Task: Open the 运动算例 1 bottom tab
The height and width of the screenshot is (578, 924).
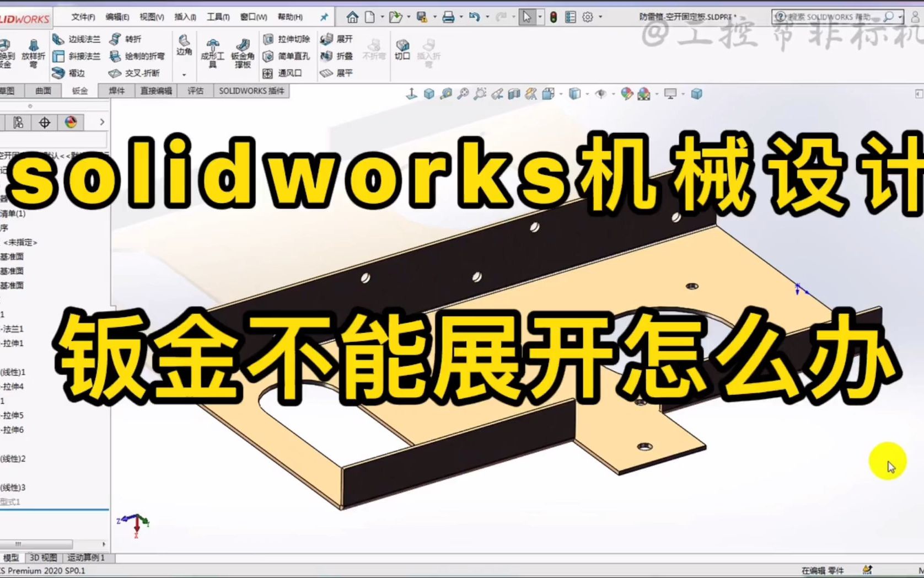Action: [x=86, y=558]
